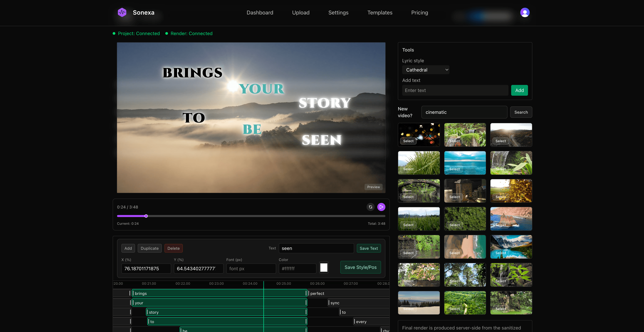Delete the selected 'seen' text element

[x=174, y=248]
